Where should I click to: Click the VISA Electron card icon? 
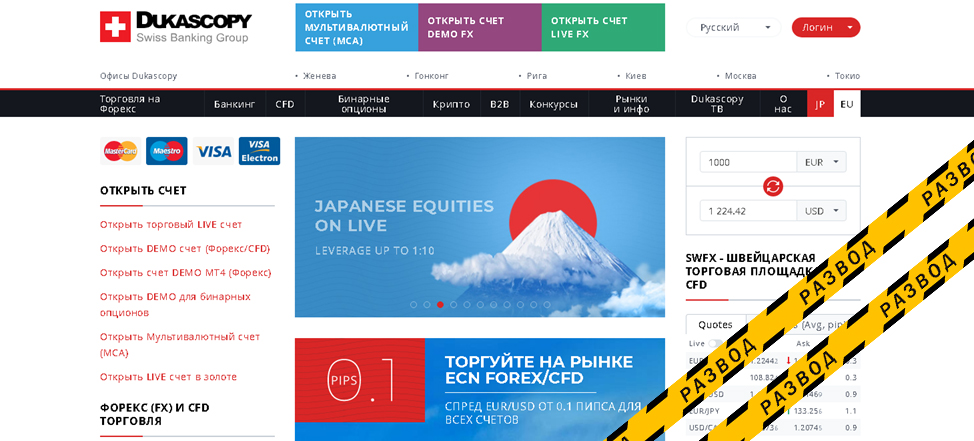[x=260, y=151]
